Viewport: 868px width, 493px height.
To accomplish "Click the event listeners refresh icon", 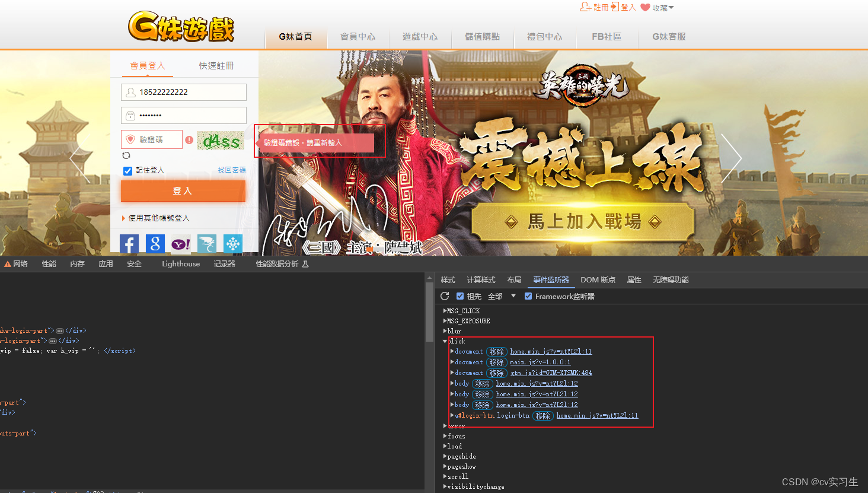I will 445,296.
